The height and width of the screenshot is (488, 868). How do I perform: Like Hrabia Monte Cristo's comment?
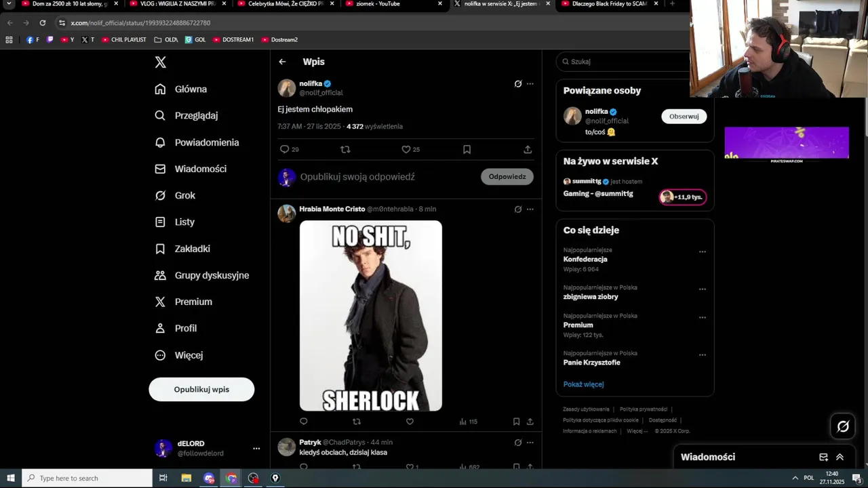coord(410,422)
